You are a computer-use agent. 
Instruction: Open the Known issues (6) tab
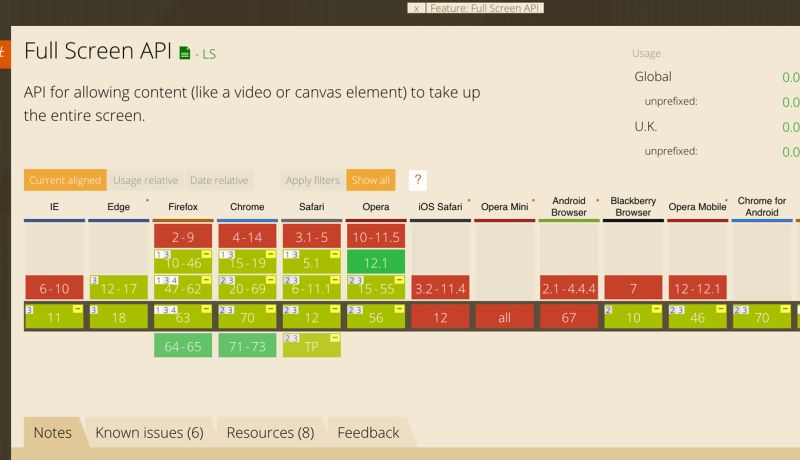[x=149, y=432]
